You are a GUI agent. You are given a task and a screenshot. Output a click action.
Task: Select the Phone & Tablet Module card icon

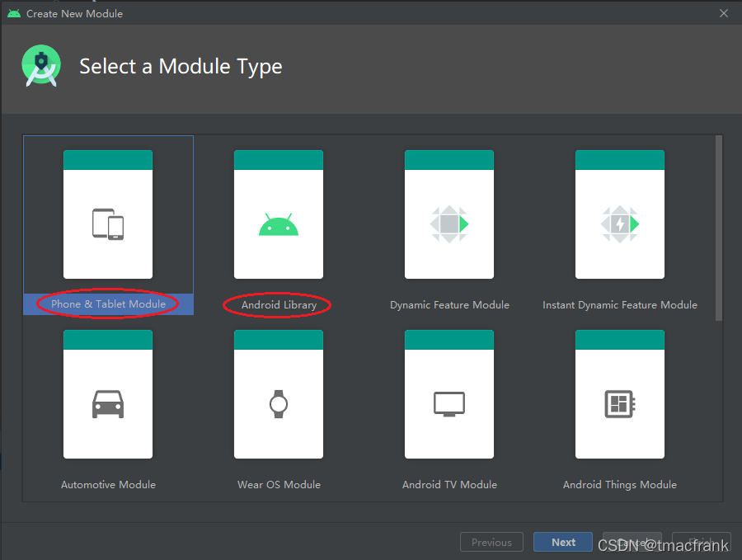tap(108, 214)
